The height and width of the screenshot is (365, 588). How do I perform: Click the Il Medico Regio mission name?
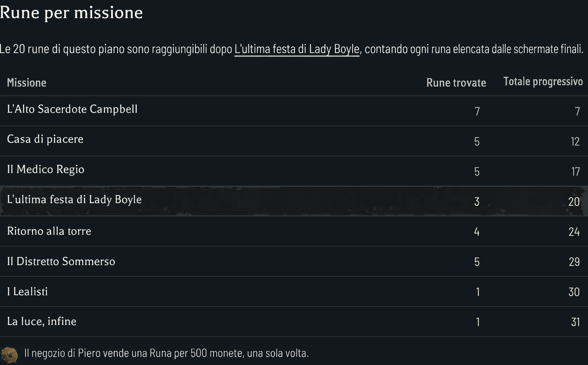point(46,169)
